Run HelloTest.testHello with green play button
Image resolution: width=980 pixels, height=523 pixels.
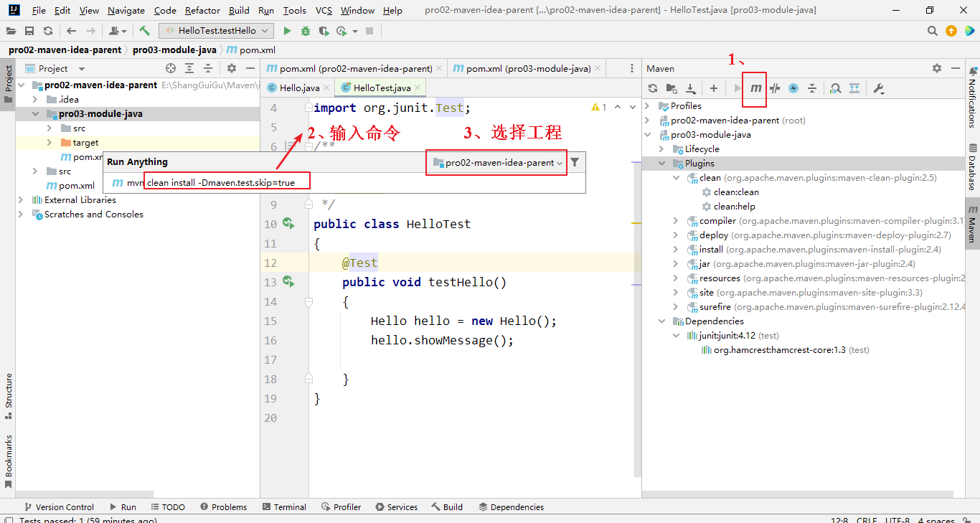[x=287, y=31]
